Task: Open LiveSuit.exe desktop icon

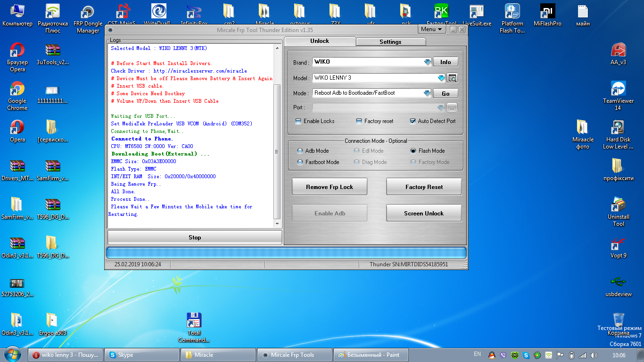Action: tap(477, 15)
